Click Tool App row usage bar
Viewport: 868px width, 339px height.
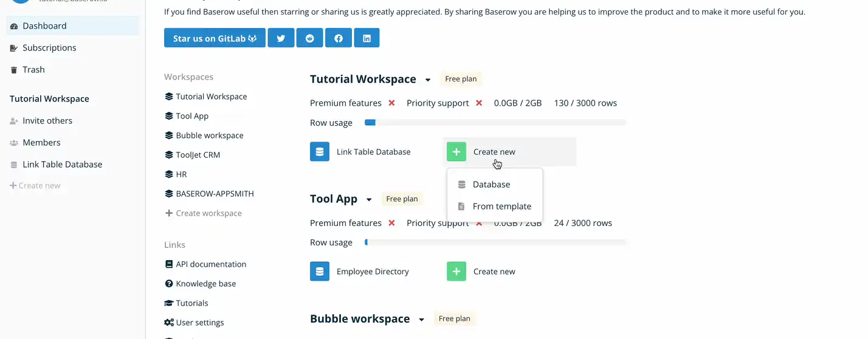(495, 242)
